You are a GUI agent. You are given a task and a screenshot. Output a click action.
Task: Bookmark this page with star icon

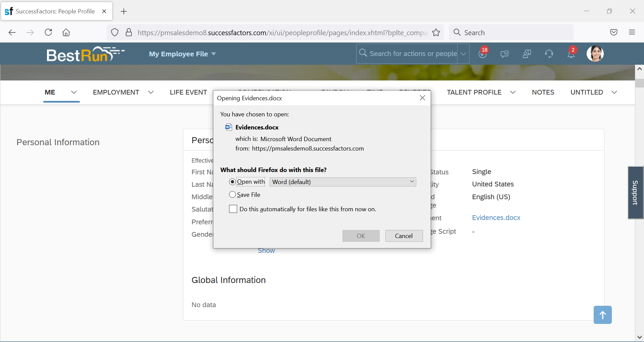pyautogui.click(x=436, y=33)
